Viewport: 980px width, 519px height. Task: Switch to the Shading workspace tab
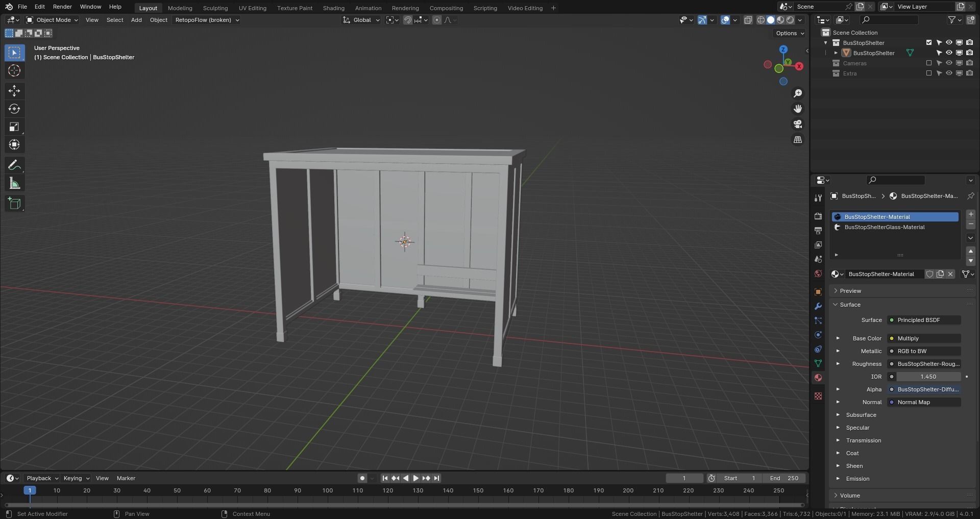tap(333, 8)
